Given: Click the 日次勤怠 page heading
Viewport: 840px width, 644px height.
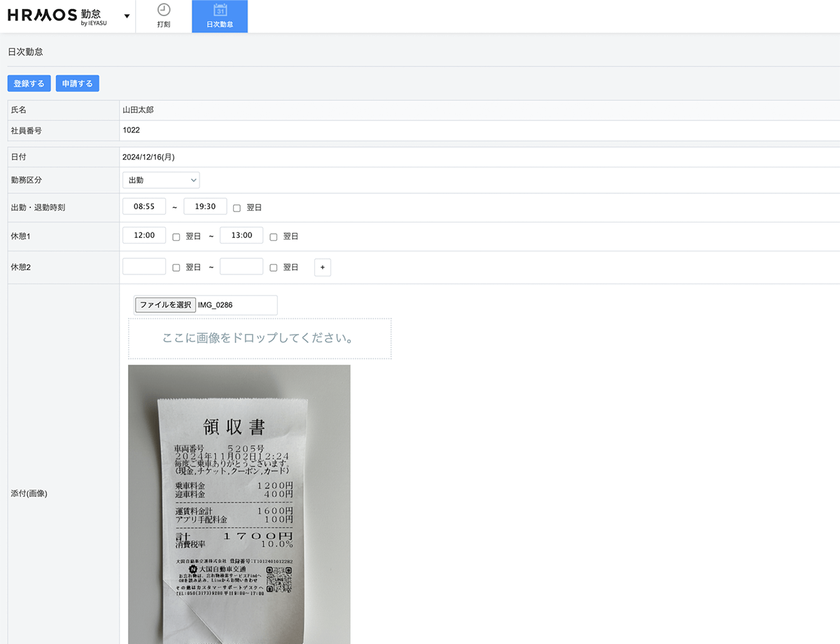Looking at the screenshot, I should pos(25,52).
